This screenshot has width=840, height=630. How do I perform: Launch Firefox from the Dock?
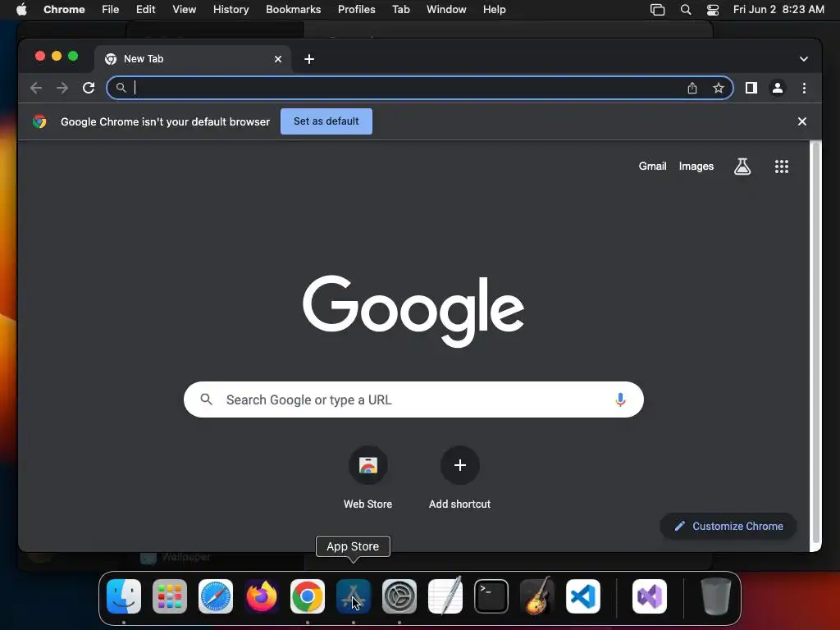click(262, 596)
